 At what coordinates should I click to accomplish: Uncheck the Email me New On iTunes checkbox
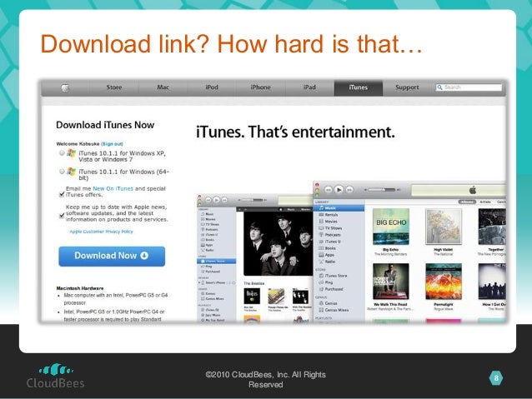[x=62, y=194]
